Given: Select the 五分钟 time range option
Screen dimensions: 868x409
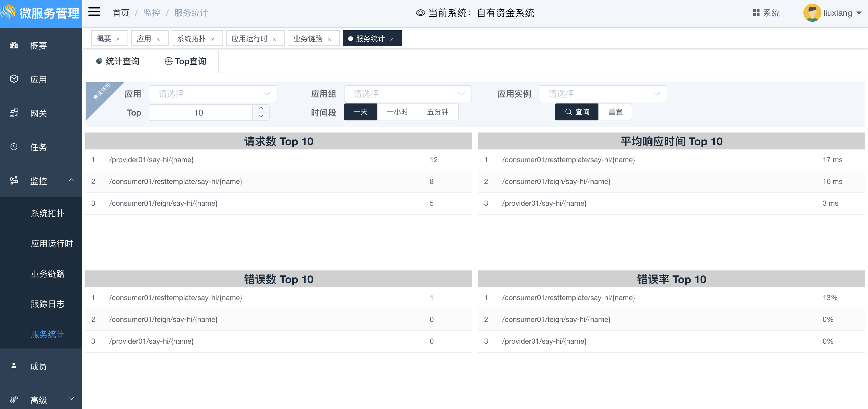Looking at the screenshot, I should click(438, 112).
